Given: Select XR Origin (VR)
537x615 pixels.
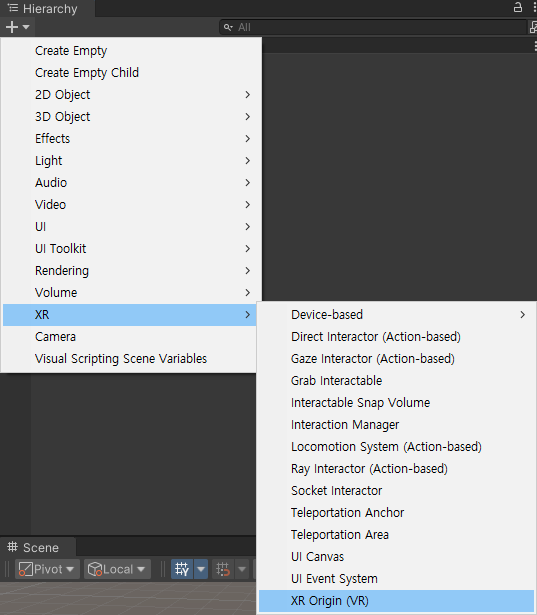Looking at the screenshot, I should [397, 600].
